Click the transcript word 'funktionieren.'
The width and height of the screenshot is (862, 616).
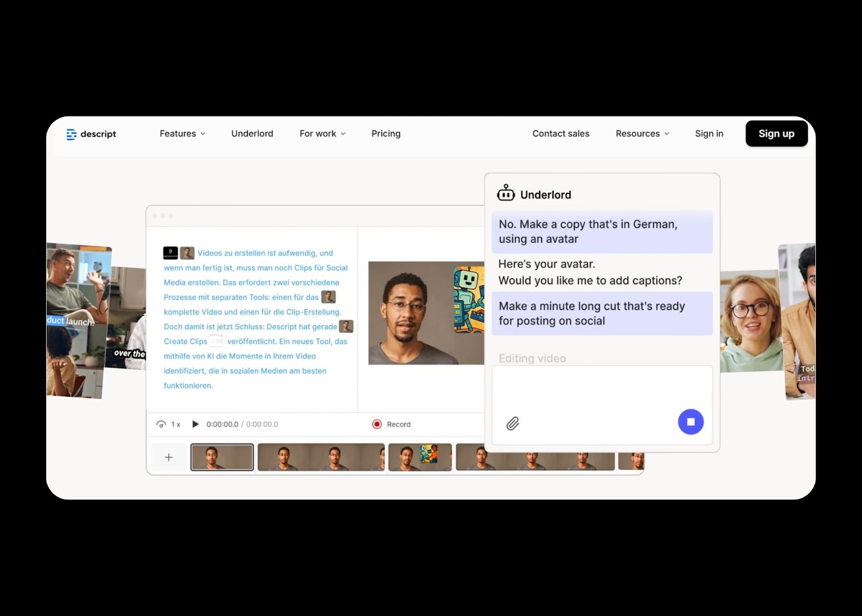pyautogui.click(x=189, y=385)
